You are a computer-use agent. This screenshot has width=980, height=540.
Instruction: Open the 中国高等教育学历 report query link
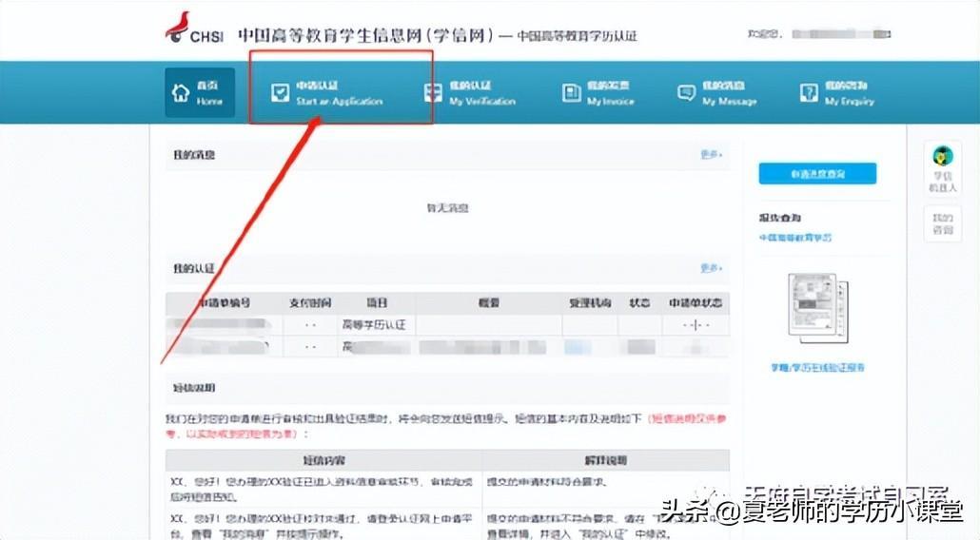pos(795,238)
